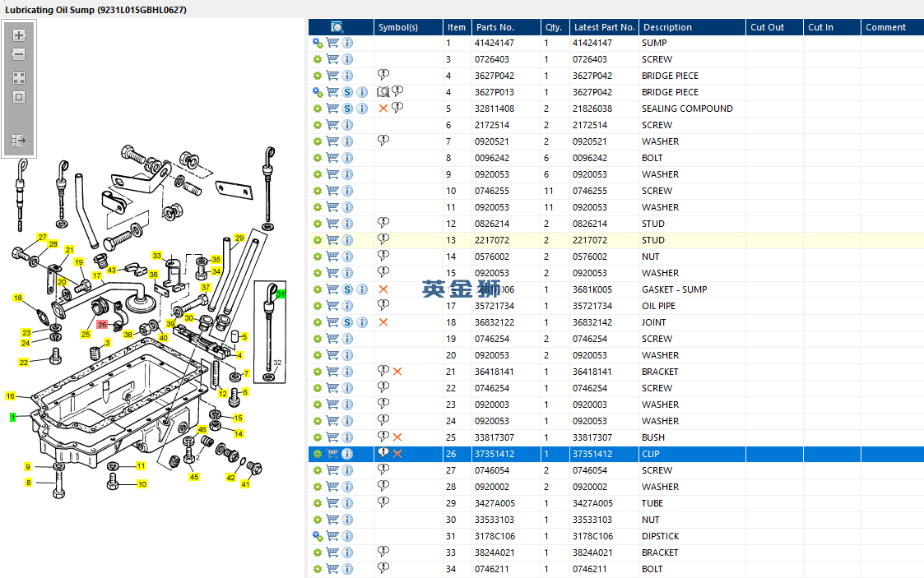This screenshot has width=924, height=578.
Task: Click gears icon on DIPSTICK row
Action: coord(318,536)
